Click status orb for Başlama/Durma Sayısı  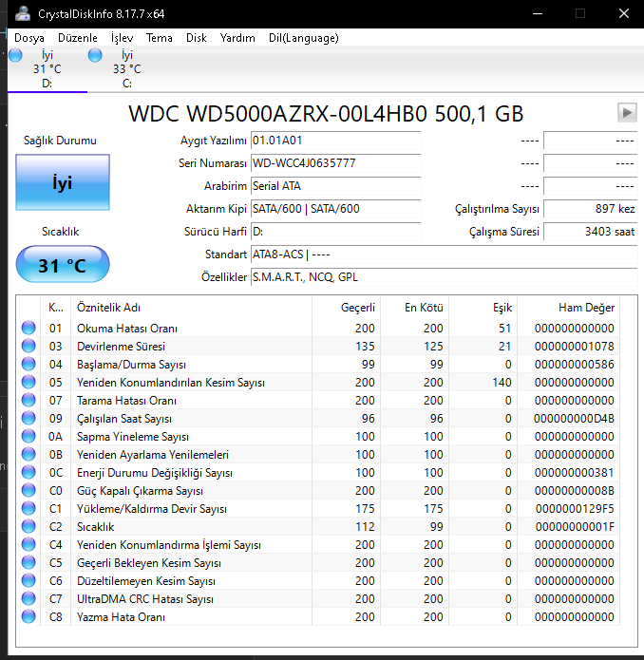pos(28,364)
